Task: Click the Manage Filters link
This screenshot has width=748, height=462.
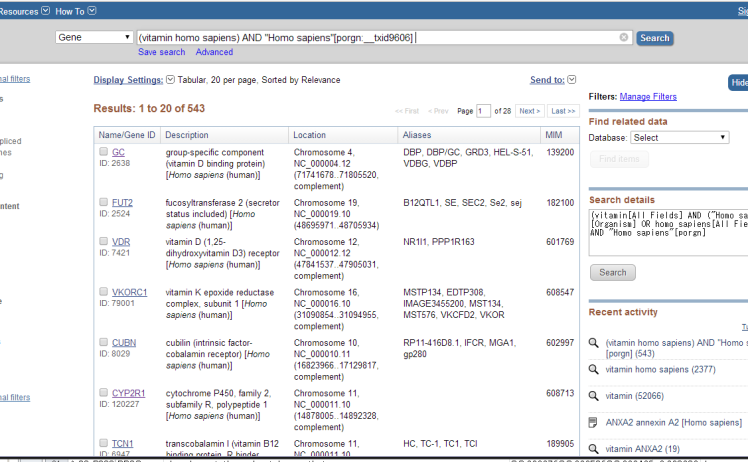Action: pos(648,97)
